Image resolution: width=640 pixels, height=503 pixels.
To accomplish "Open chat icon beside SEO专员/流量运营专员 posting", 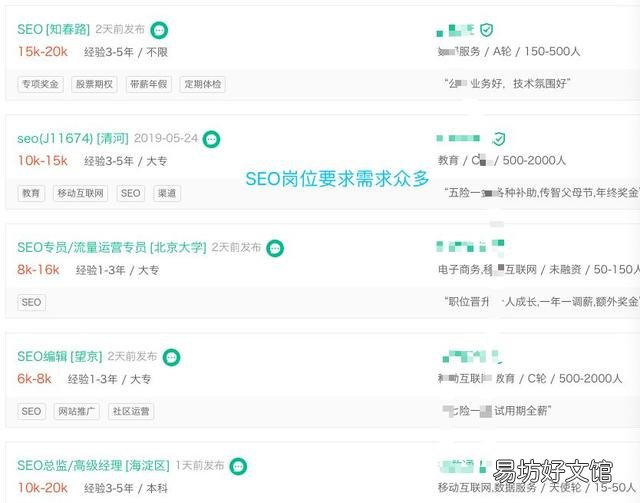I will 275,248.
